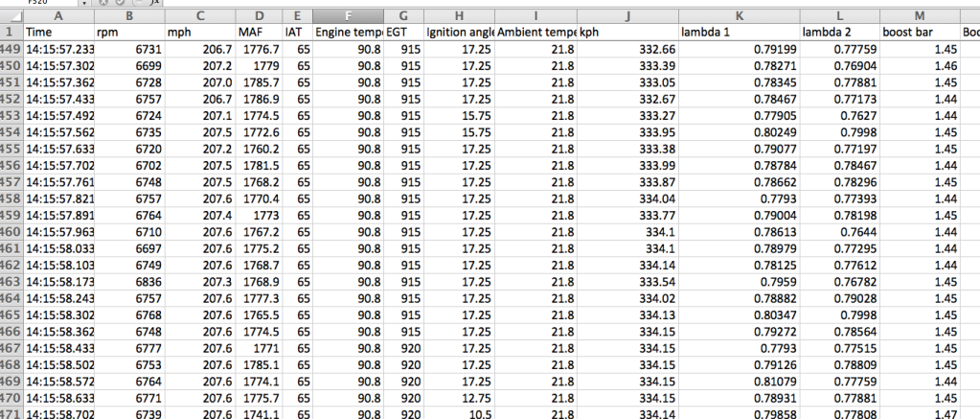980x419 pixels.
Task: Click the 'Ambient temp' header cell
Action: (x=536, y=32)
